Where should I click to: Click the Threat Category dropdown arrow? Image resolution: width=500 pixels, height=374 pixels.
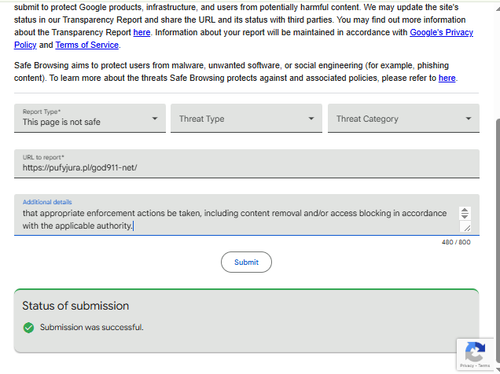[468, 118]
